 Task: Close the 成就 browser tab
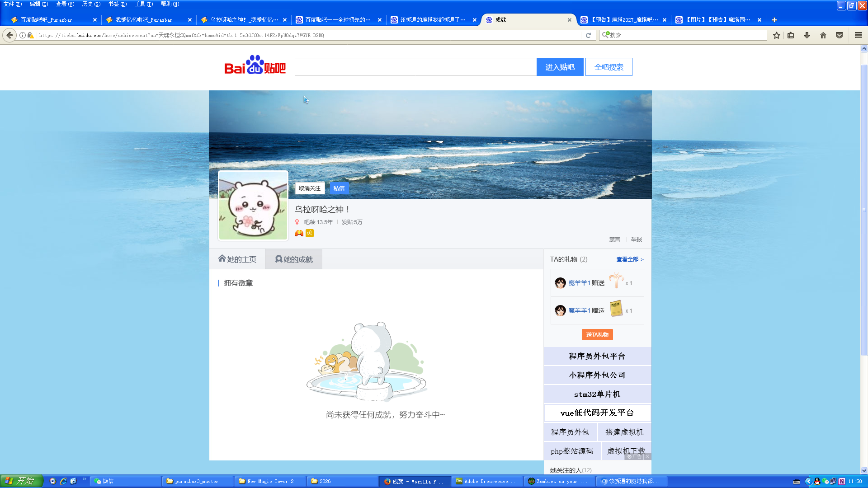point(569,20)
